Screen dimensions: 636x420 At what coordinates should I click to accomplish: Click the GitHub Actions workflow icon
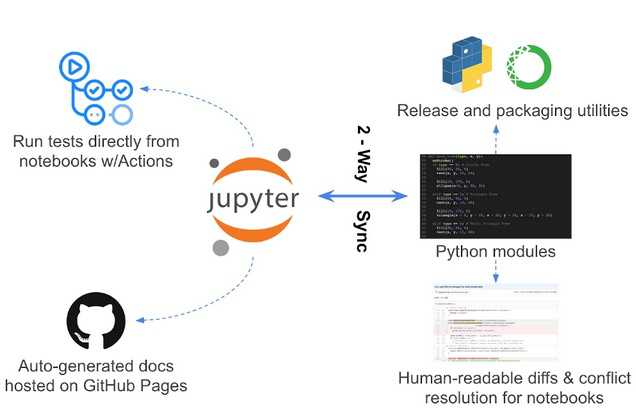96,88
